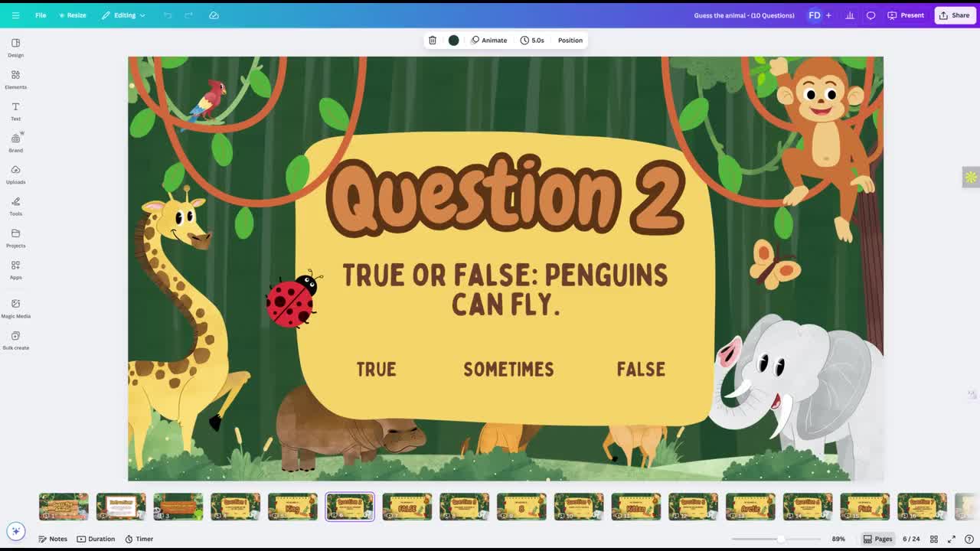
Task: Open the Notes panel
Action: point(53,539)
